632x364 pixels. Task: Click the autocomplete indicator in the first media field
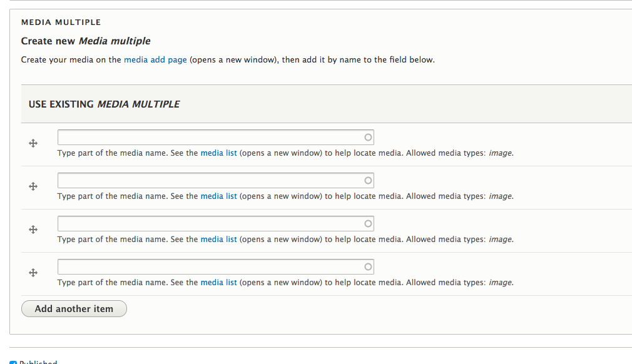367,136
